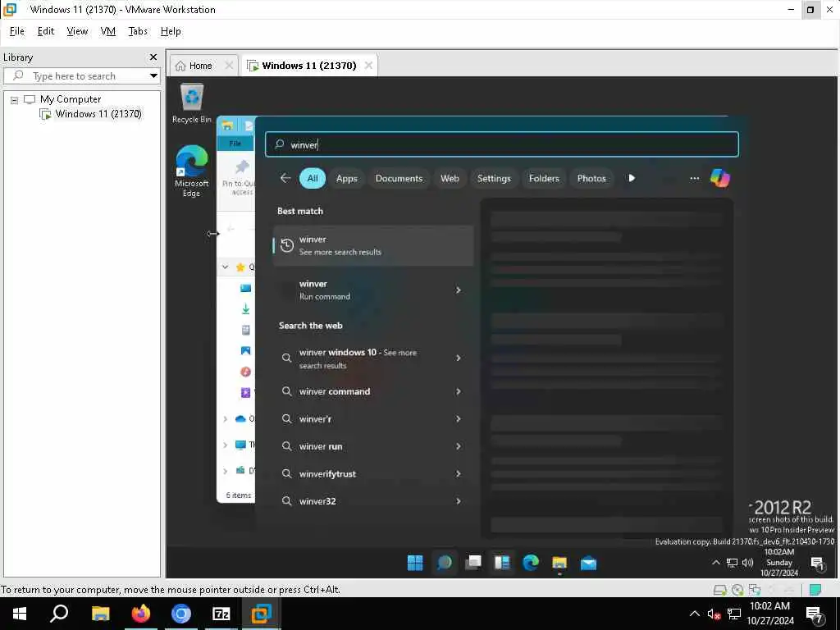The image size is (840, 630).
Task: Select the Settings search filter
Action: 493,178
